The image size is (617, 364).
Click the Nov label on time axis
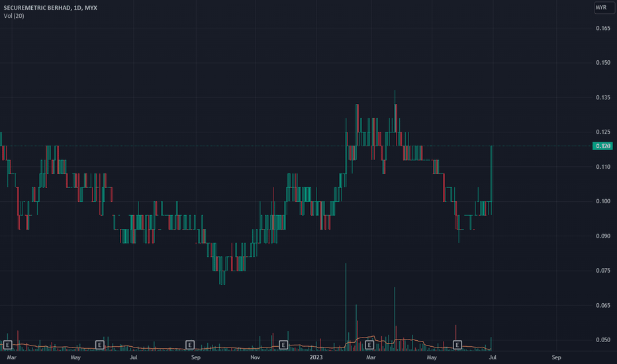[x=256, y=357]
